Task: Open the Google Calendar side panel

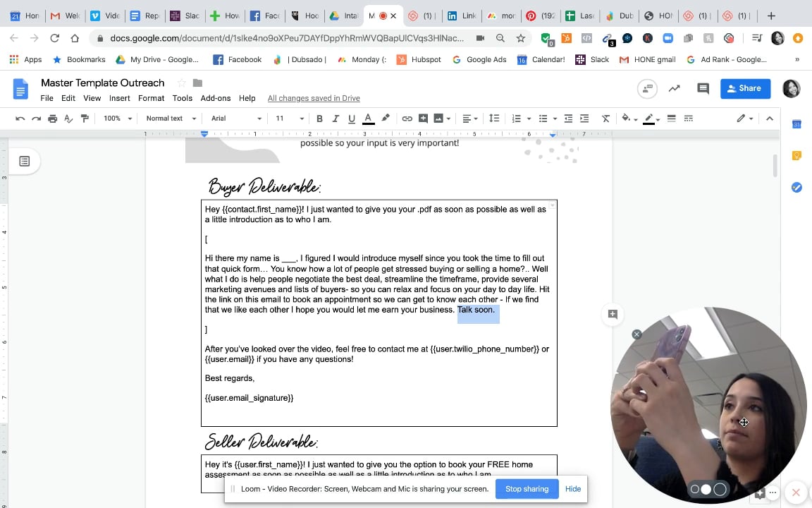Action: pyautogui.click(x=796, y=124)
